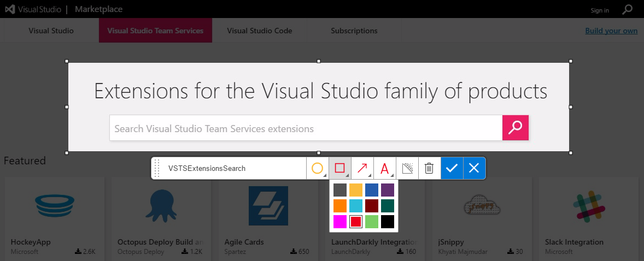Select the rectangle annotation tool
This screenshot has height=261, width=644.
coord(339,168)
